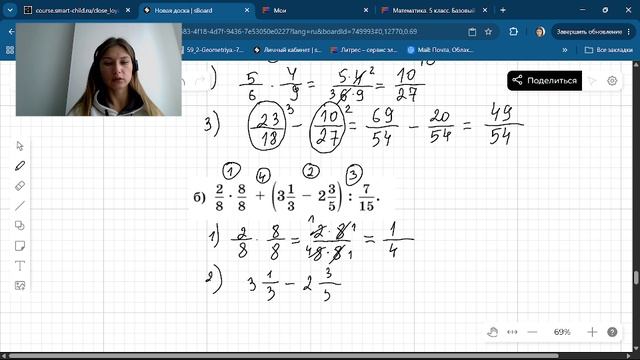
Task: Click the fit-to-width icon
Action: [512, 332]
